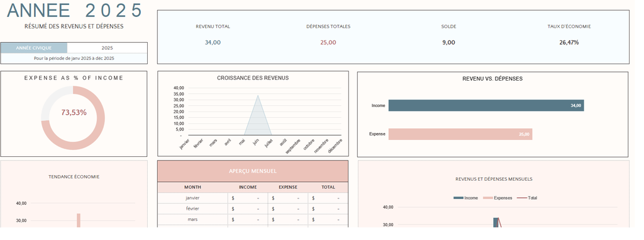Click the 40,00 axis value in growth chart
Viewport: 644px width, 240px height.
point(179,88)
